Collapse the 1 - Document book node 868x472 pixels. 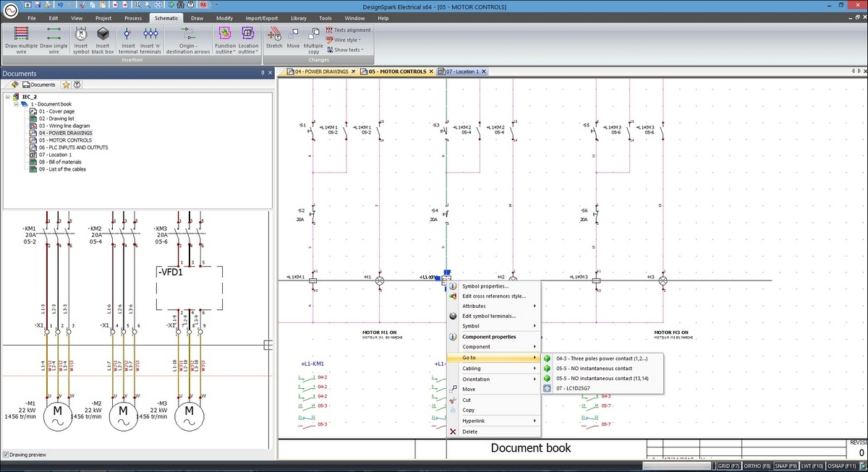(x=15, y=104)
